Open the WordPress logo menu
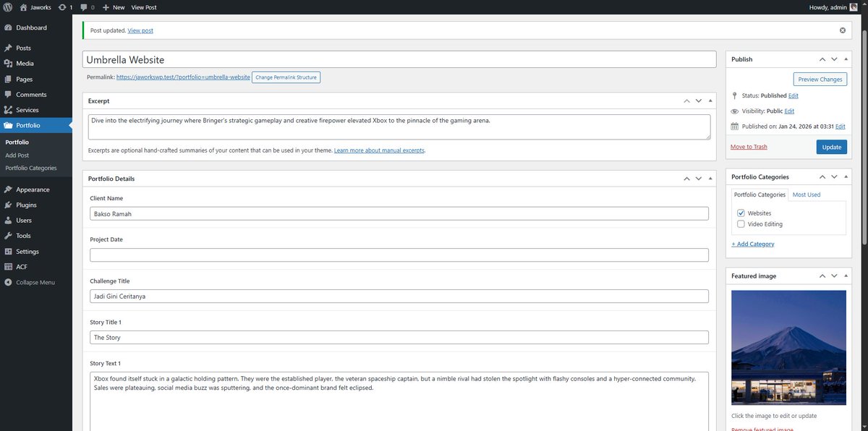The width and height of the screenshot is (868, 431). coord(7,7)
